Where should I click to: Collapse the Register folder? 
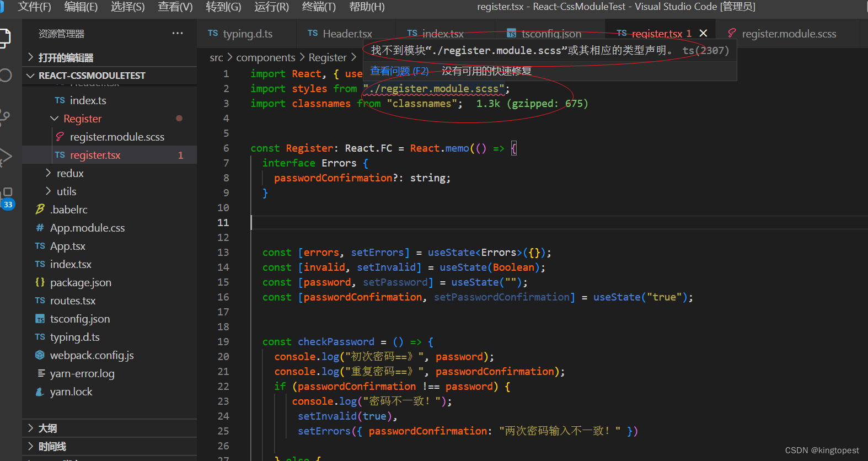coord(54,119)
